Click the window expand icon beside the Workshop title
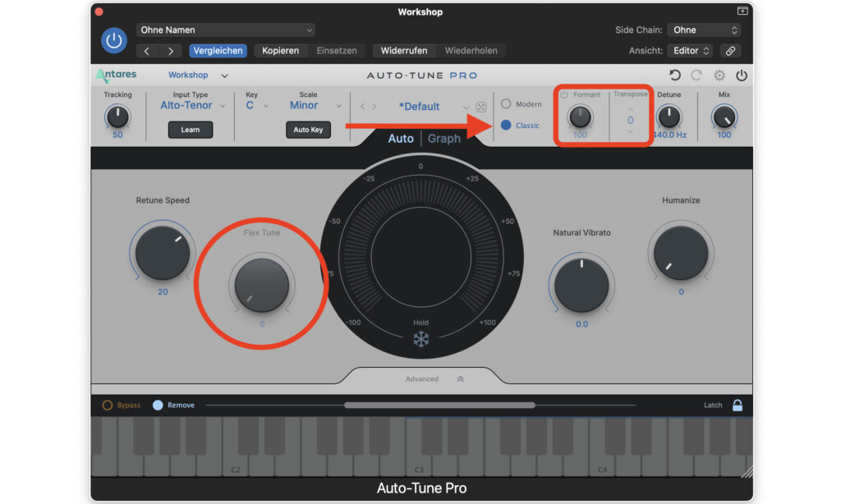Screen dimensions: 841x504 (x=742, y=11)
